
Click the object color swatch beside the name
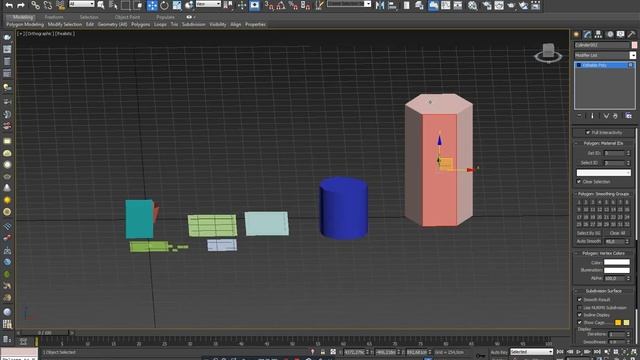tap(634, 45)
